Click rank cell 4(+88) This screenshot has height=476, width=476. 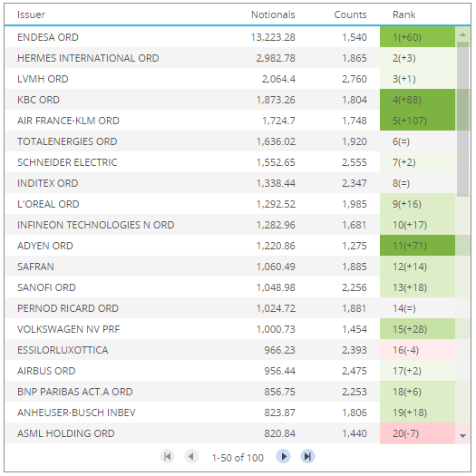(x=417, y=100)
